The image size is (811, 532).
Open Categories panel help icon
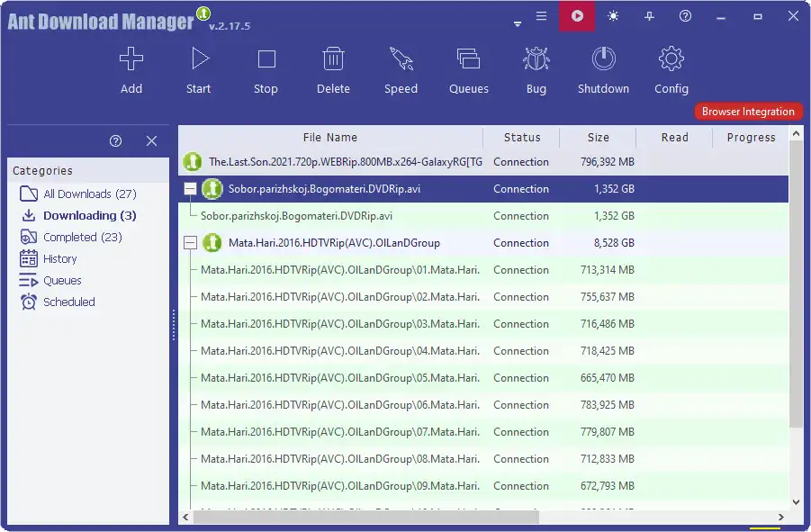click(x=116, y=140)
